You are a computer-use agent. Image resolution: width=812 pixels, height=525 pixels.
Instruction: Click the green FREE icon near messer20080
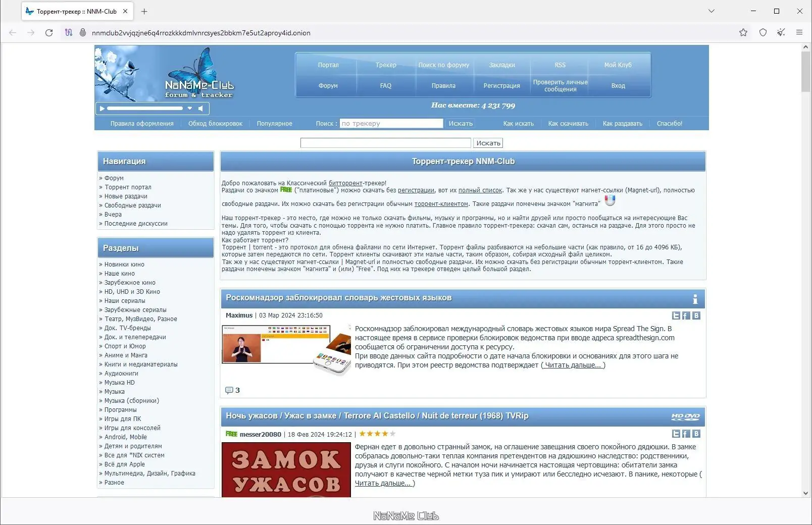click(x=230, y=434)
